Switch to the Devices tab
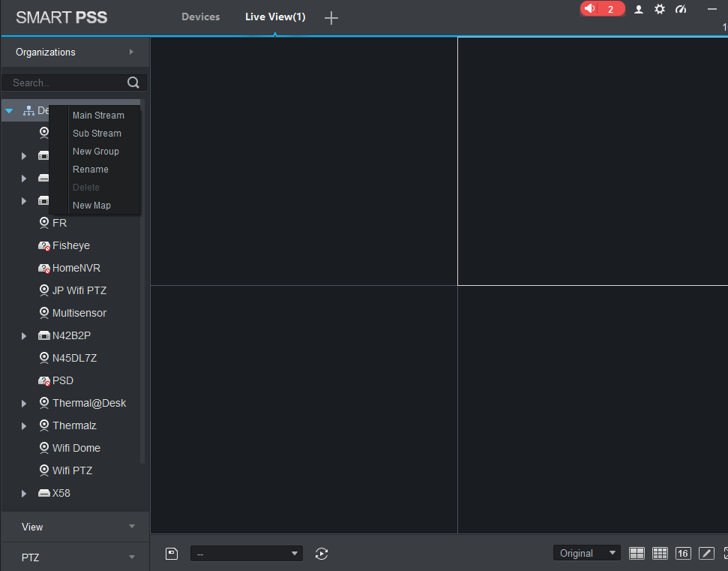This screenshot has width=728, height=571. [x=200, y=17]
